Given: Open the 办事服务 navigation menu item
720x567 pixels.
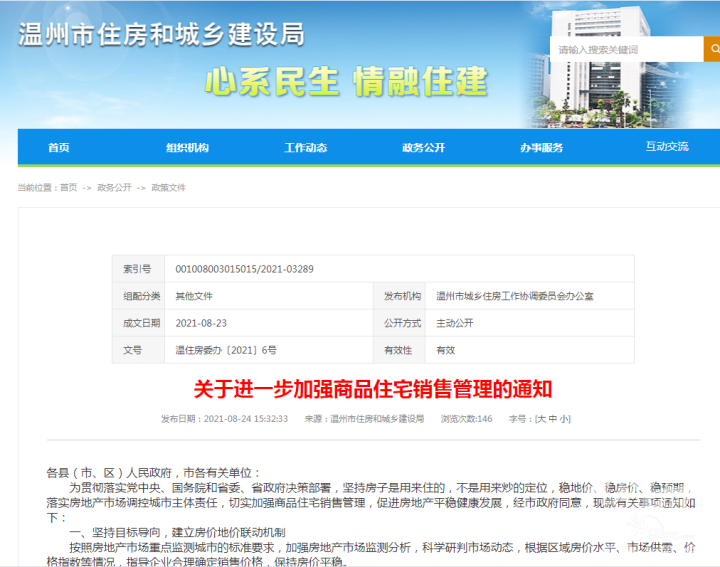Looking at the screenshot, I should pyautogui.click(x=542, y=147).
